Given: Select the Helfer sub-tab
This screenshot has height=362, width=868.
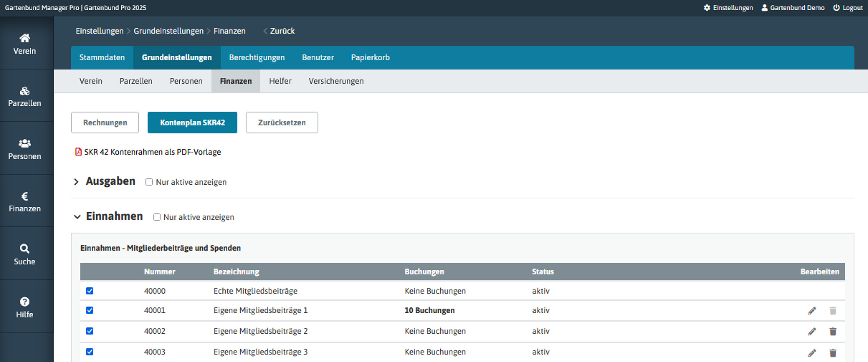Looking at the screenshot, I should coord(280,81).
